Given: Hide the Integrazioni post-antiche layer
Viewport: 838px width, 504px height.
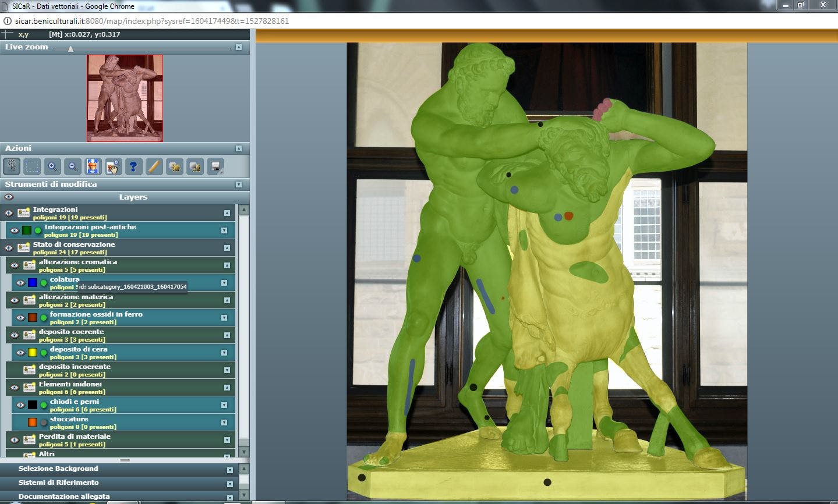Looking at the screenshot, I should (x=15, y=230).
